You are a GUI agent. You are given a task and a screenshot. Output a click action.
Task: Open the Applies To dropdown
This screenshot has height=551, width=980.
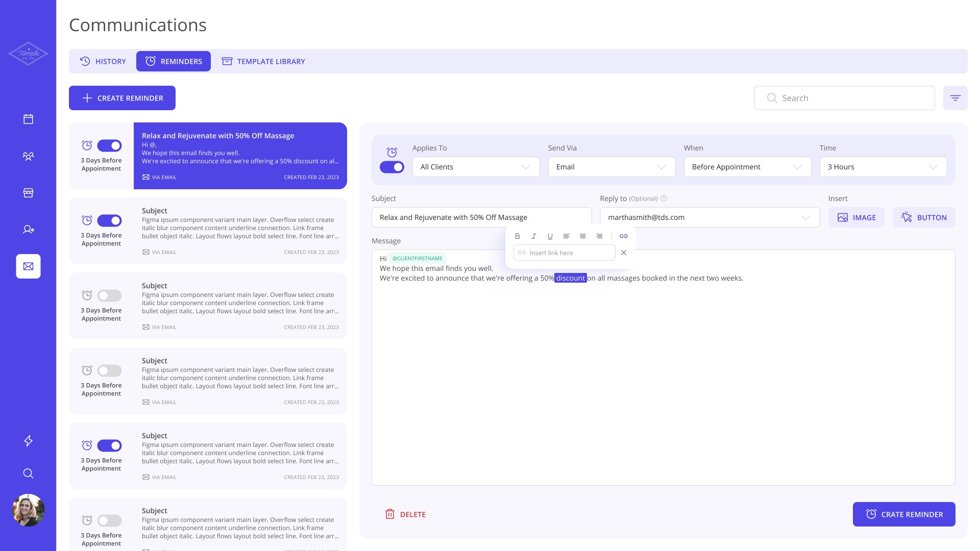(476, 167)
